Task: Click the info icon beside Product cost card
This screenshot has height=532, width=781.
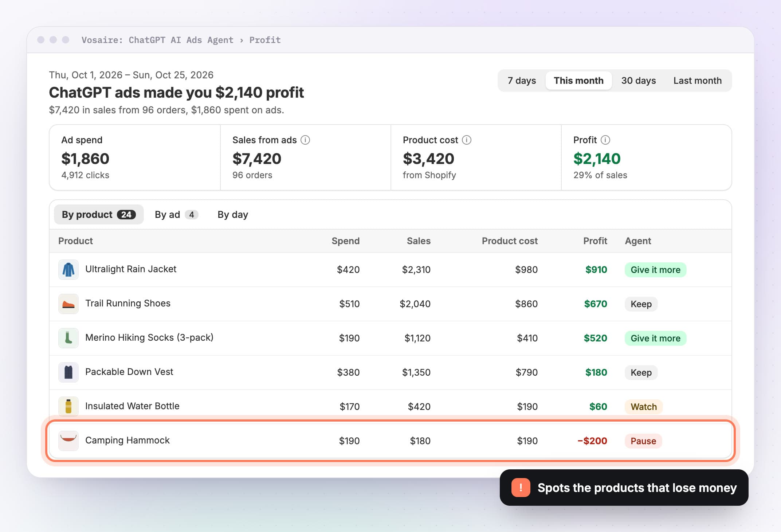Action: click(467, 140)
